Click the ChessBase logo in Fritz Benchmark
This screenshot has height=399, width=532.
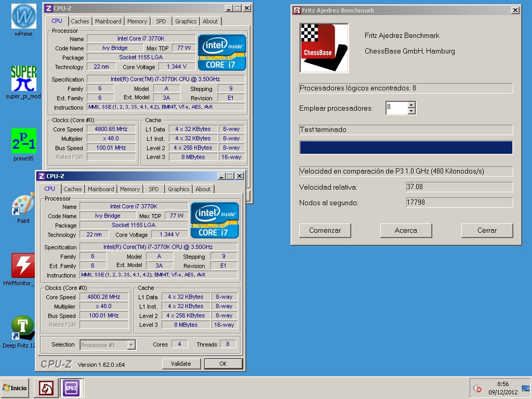pyautogui.click(x=324, y=48)
